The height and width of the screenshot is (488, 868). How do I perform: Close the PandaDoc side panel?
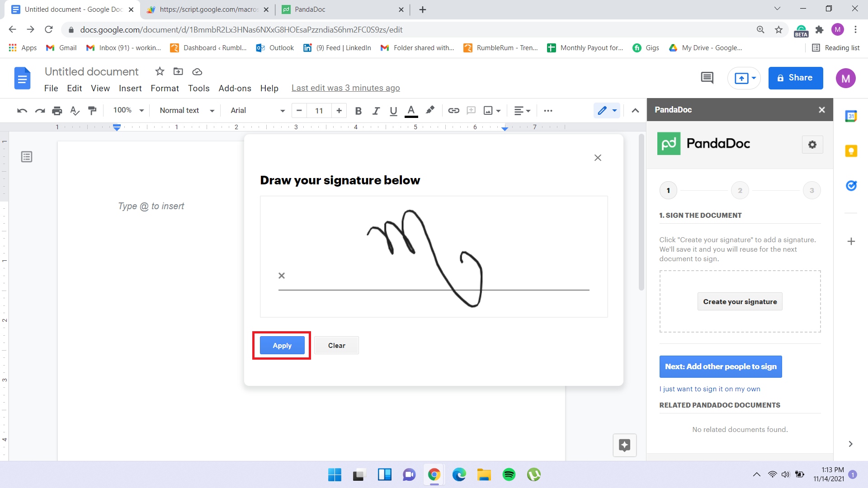tap(821, 110)
